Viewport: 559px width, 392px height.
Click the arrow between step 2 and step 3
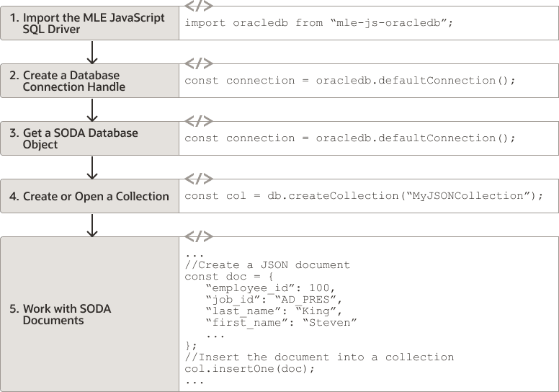pos(91,110)
